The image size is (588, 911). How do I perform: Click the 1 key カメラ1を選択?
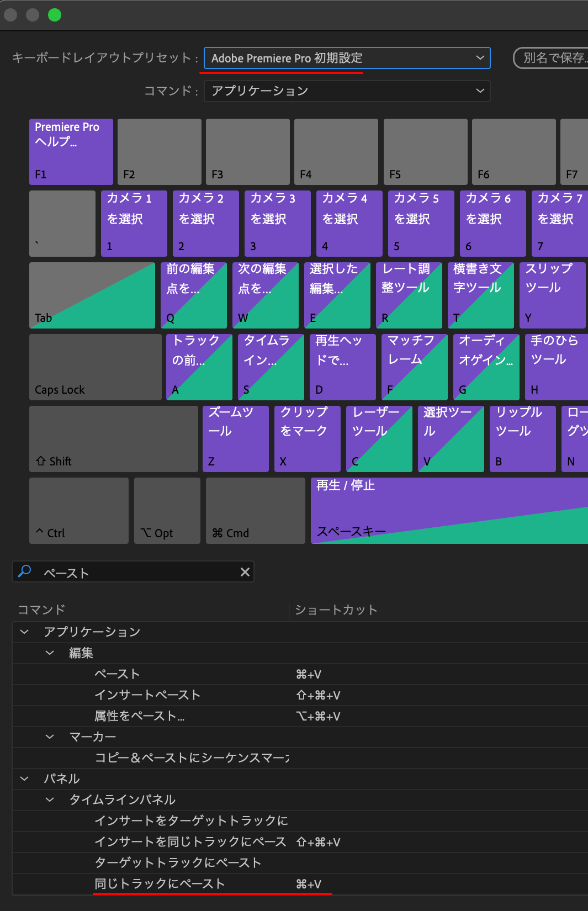click(134, 224)
